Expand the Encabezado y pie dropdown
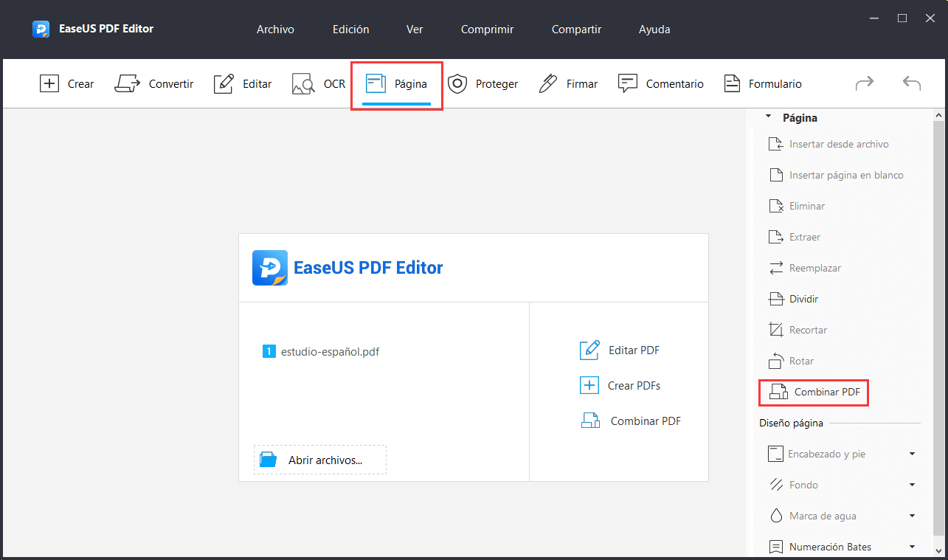The width and height of the screenshot is (948, 560). click(x=912, y=454)
